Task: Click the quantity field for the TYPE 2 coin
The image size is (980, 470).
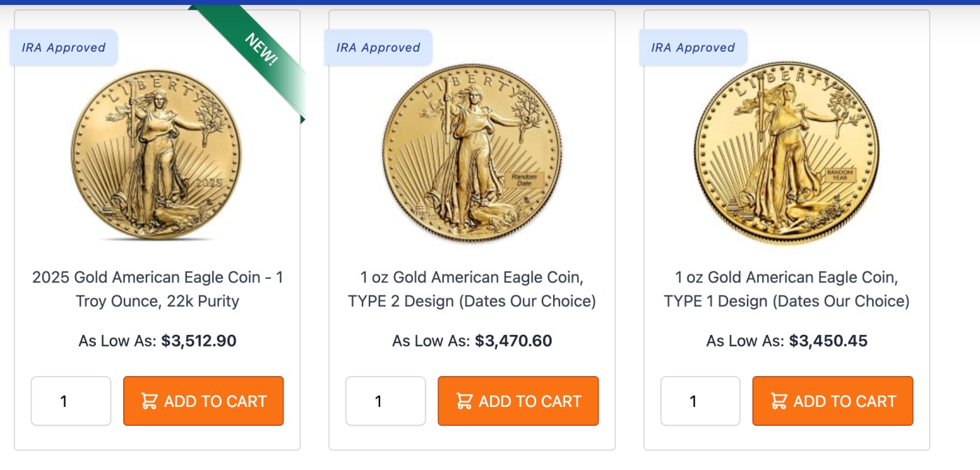Action: click(x=385, y=401)
